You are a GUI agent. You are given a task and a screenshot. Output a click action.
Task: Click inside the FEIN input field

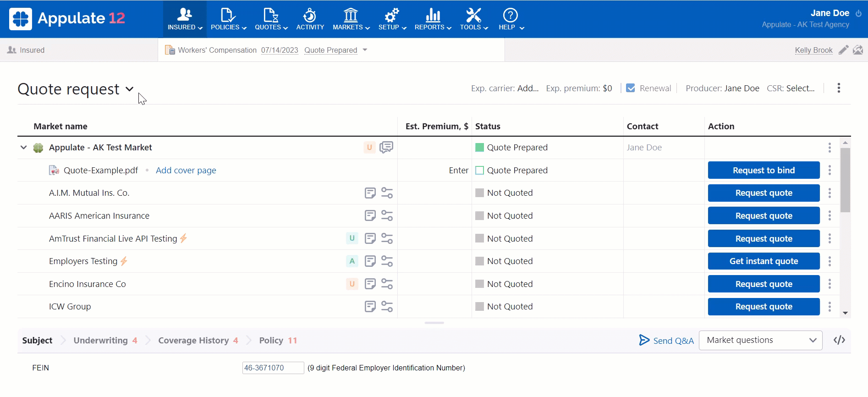273,368
